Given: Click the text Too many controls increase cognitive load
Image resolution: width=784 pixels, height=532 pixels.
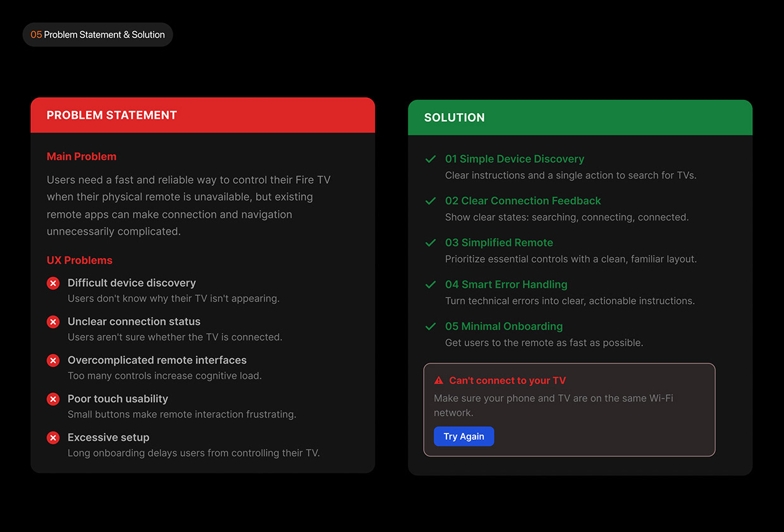Looking at the screenshot, I should click(164, 375).
